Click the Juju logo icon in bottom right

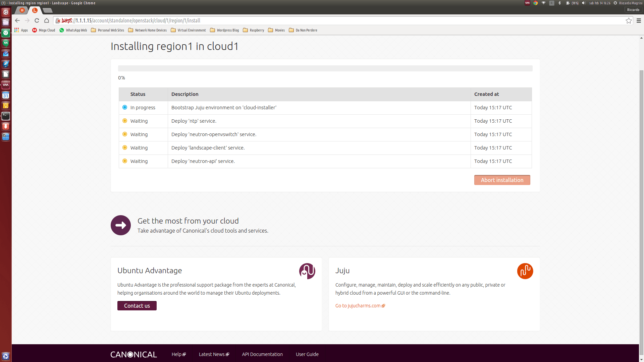525,271
